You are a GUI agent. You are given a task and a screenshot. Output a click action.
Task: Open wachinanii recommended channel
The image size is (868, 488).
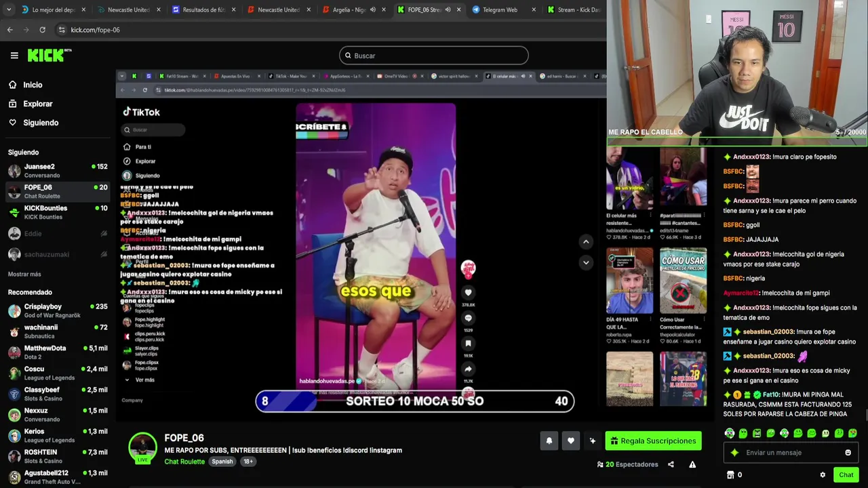coord(58,331)
